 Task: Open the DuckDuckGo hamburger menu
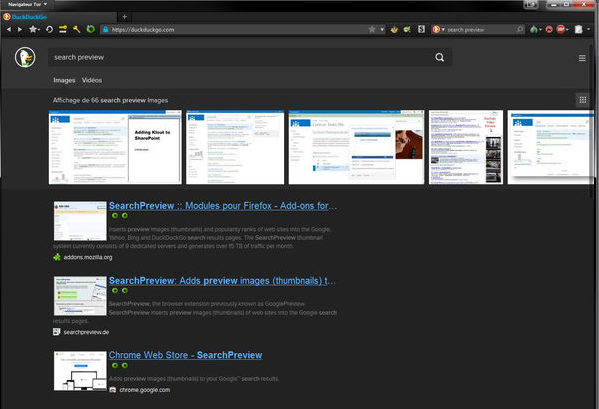point(582,58)
